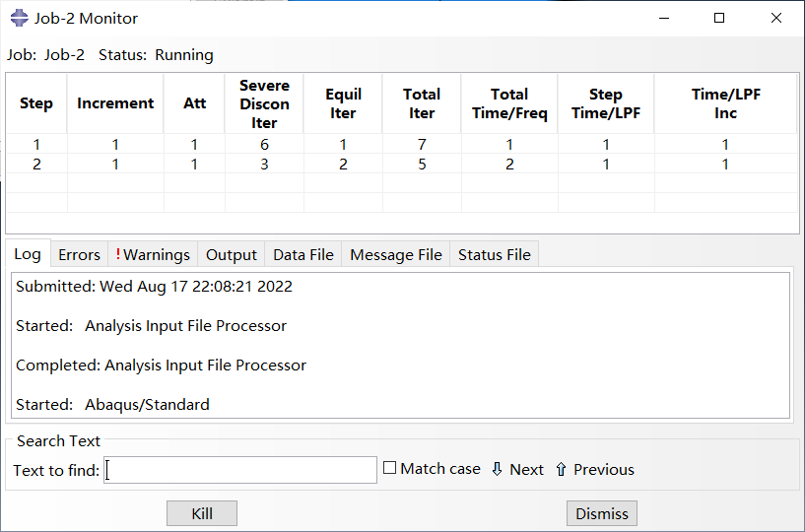The image size is (805, 532).
Task: Show the Data File tab
Action: pyautogui.click(x=303, y=255)
